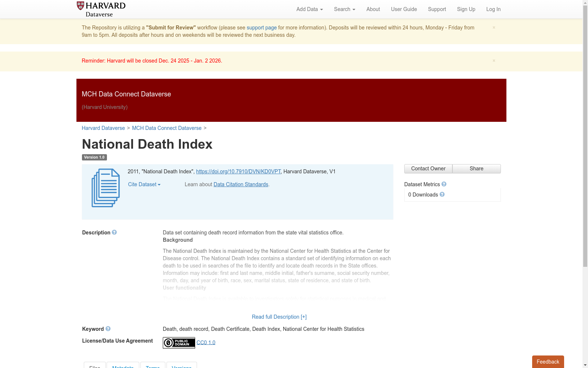The width and height of the screenshot is (588, 368).
Task: Open the Search dropdown menu
Action: pyautogui.click(x=344, y=9)
